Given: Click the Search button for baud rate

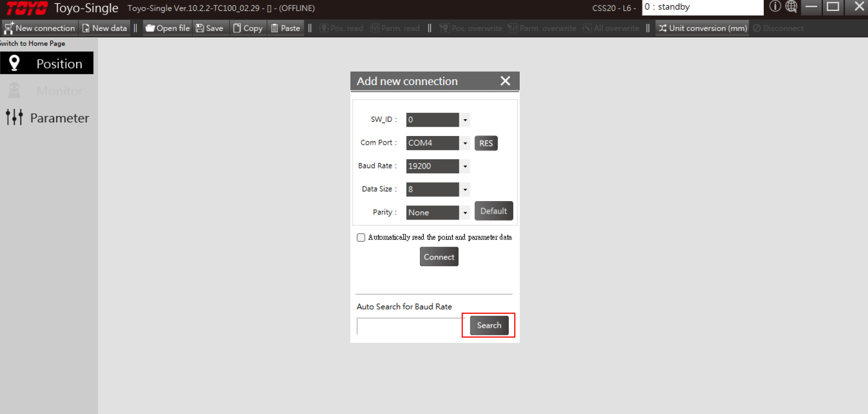Looking at the screenshot, I should click(x=489, y=325).
